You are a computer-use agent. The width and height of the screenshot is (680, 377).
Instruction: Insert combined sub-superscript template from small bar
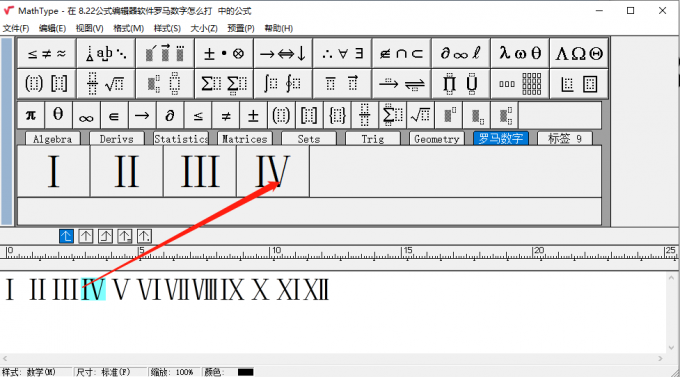tap(504, 115)
